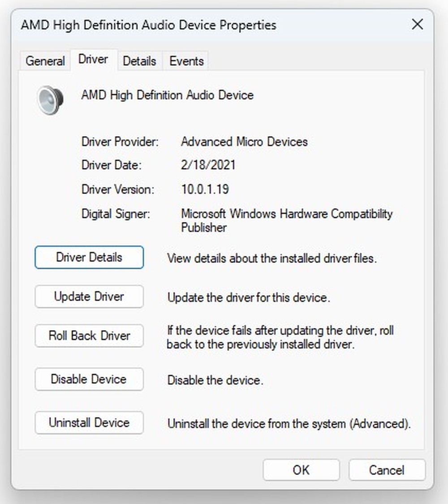The image size is (448, 504).
Task: Choose Uninstall Device
Action: [89, 422]
